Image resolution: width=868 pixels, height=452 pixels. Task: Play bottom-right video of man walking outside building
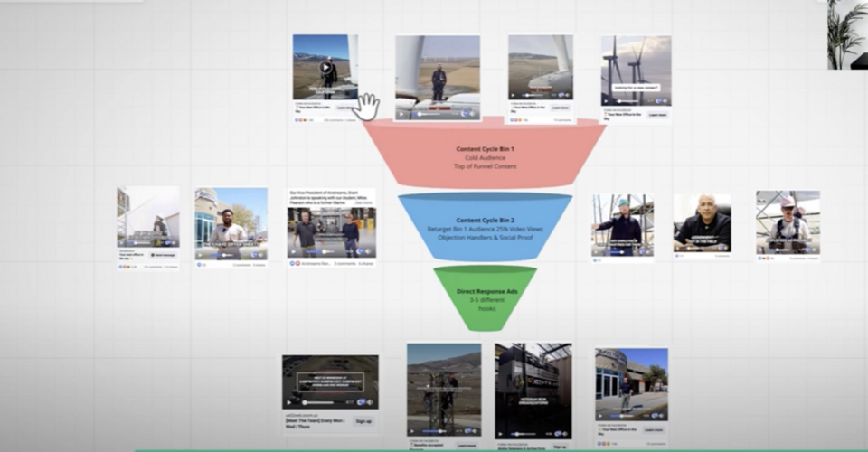coord(600,416)
